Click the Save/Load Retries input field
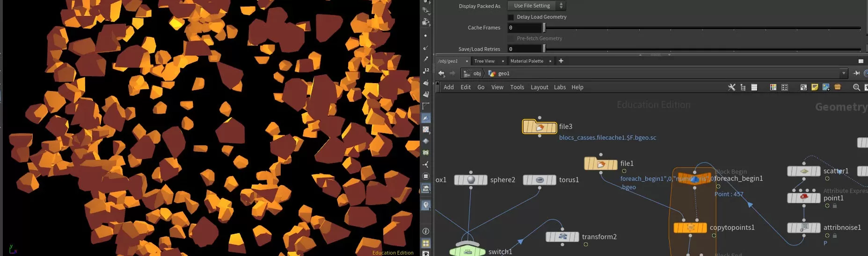 (x=524, y=49)
